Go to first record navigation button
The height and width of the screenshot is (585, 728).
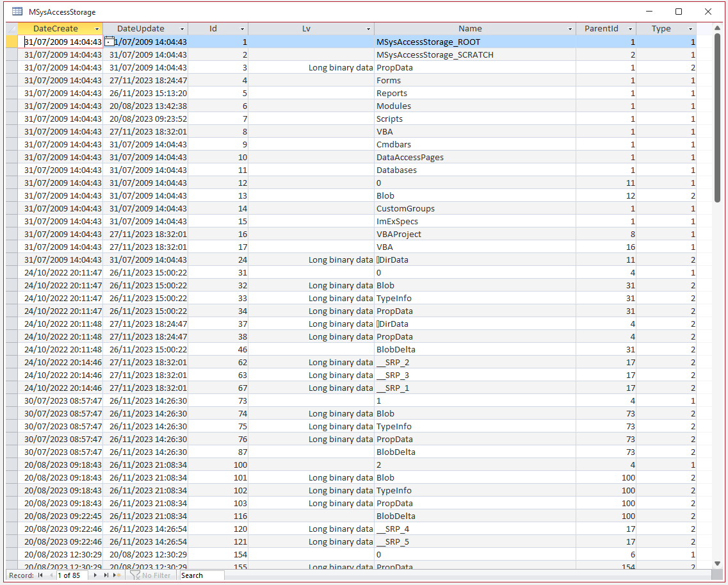tap(40, 575)
